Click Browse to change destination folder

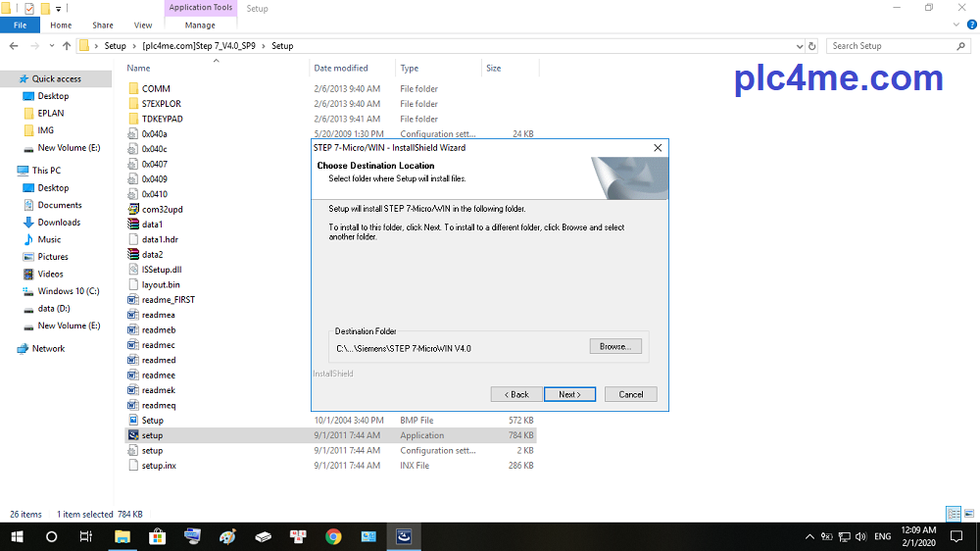[x=615, y=346]
